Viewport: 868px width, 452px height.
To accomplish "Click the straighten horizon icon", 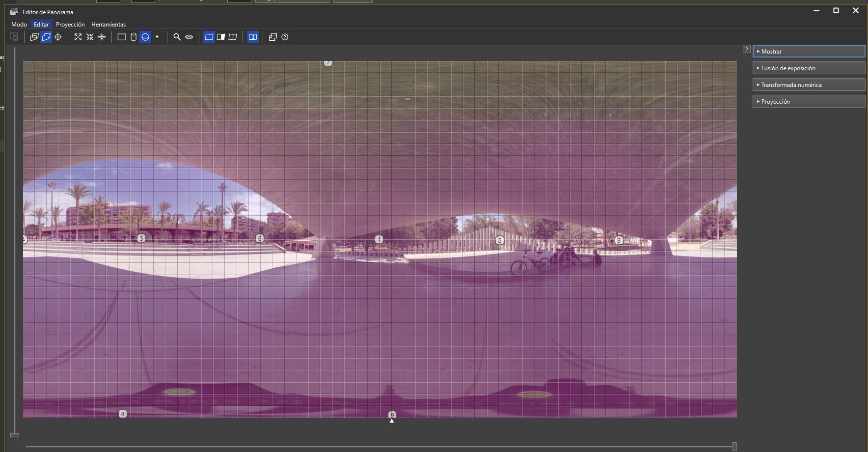I will 102,37.
